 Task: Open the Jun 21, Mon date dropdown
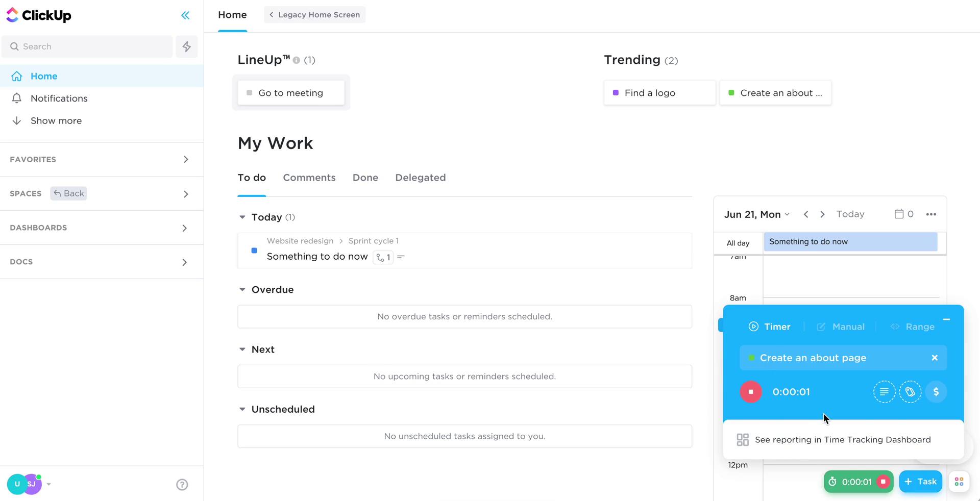coord(757,214)
